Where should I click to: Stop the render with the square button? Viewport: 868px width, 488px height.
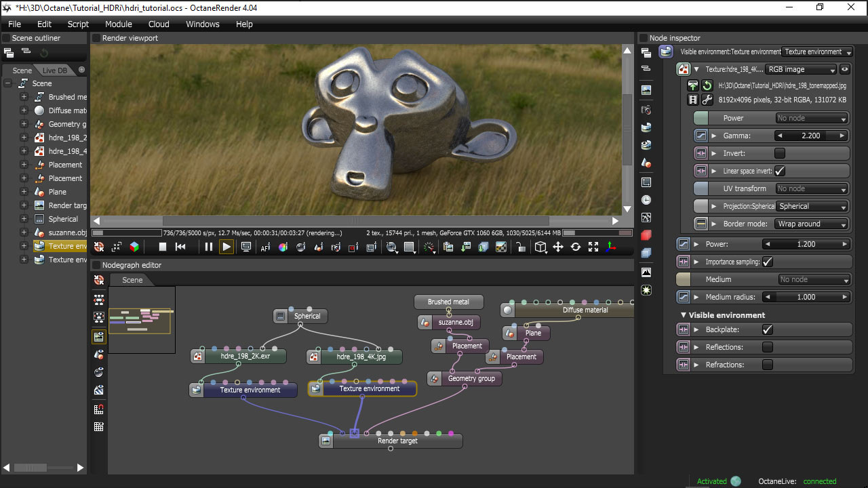click(x=162, y=247)
